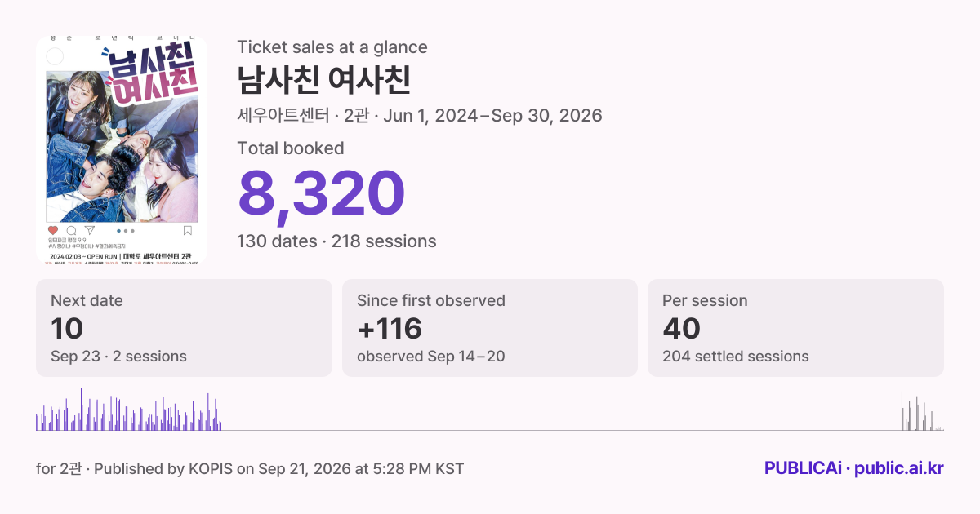This screenshot has width=980, height=514.
Task: Select the Next date card
Action: (x=184, y=328)
